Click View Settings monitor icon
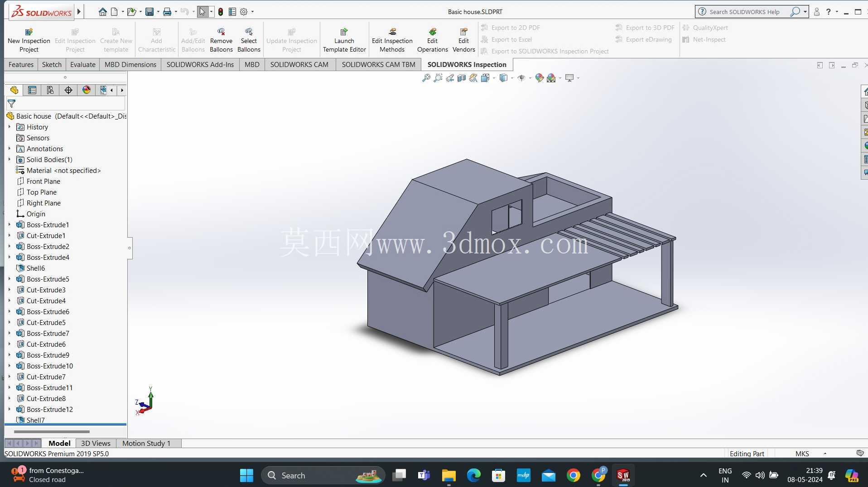Image resolution: width=868 pixels, height=487 pixels. tap(569, 78)
